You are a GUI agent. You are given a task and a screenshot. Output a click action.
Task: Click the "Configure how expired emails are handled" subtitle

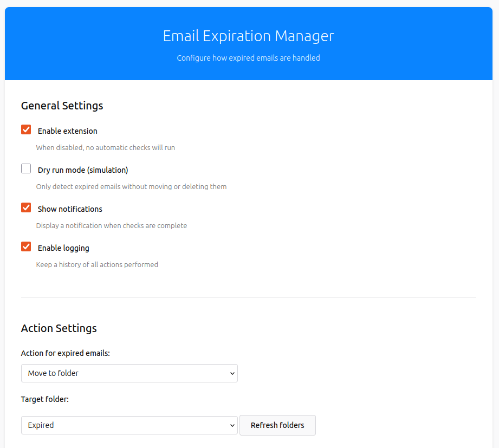(x=248, y=58)
